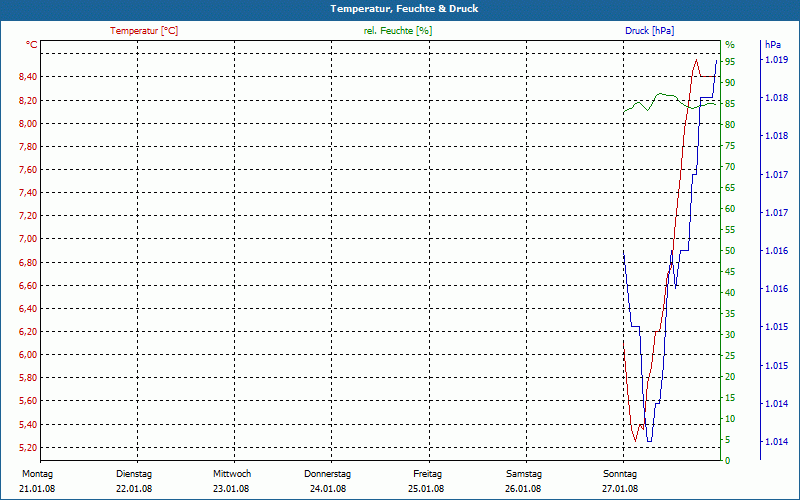Click the 50 percent humidity axis tick
The width and height of the screenshot is (800, 500).
point(730,251)
